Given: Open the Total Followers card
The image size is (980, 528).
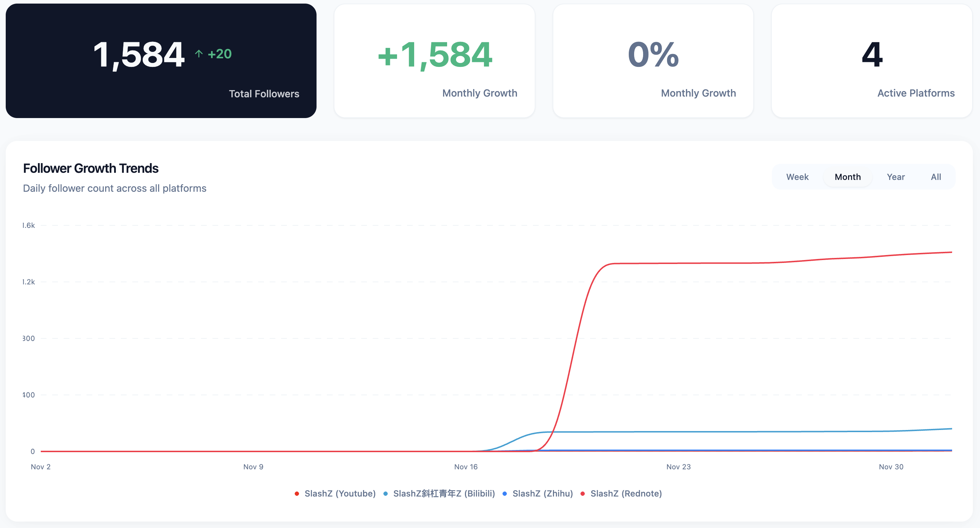Looking at the screenshot, I should 161,61.
